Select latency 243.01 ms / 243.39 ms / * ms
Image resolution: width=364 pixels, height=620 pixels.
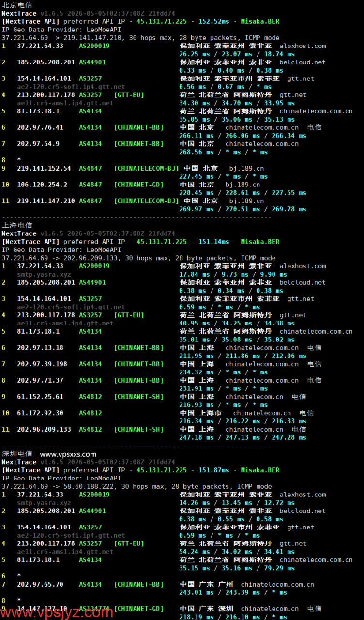[233, 592]
